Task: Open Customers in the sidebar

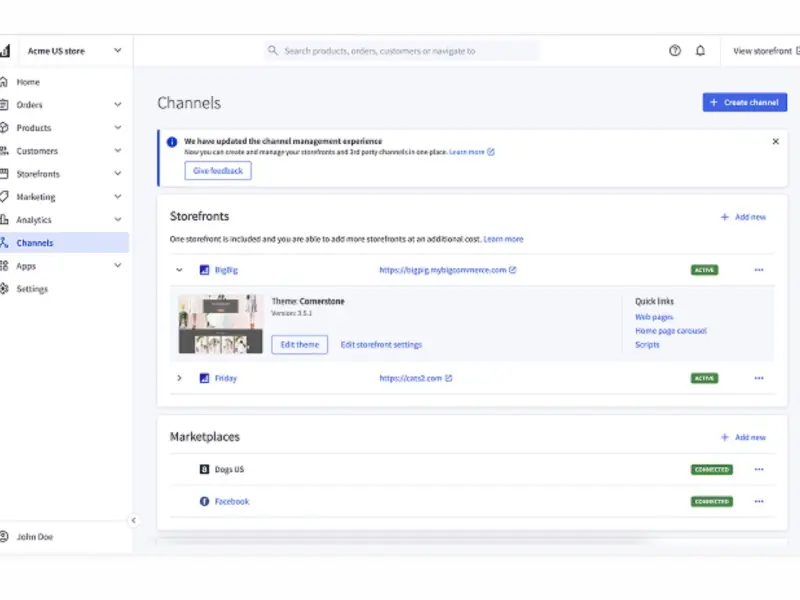Action: point(37,151)
